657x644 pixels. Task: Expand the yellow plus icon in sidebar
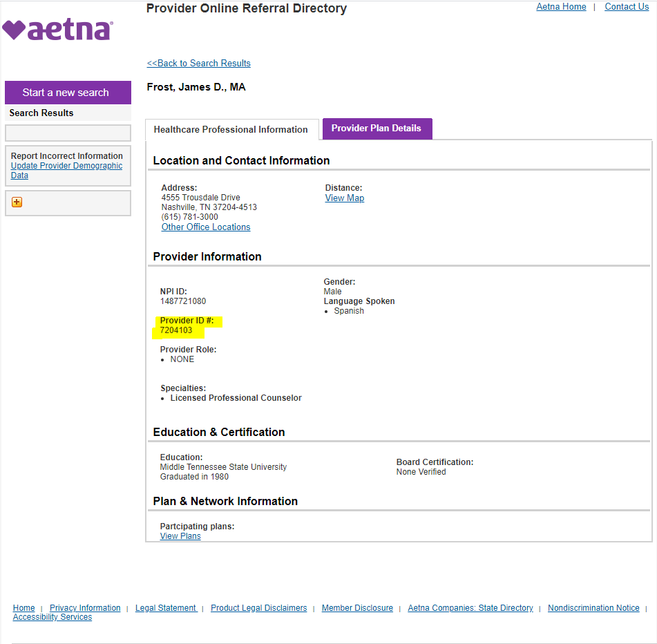[17, 202]
